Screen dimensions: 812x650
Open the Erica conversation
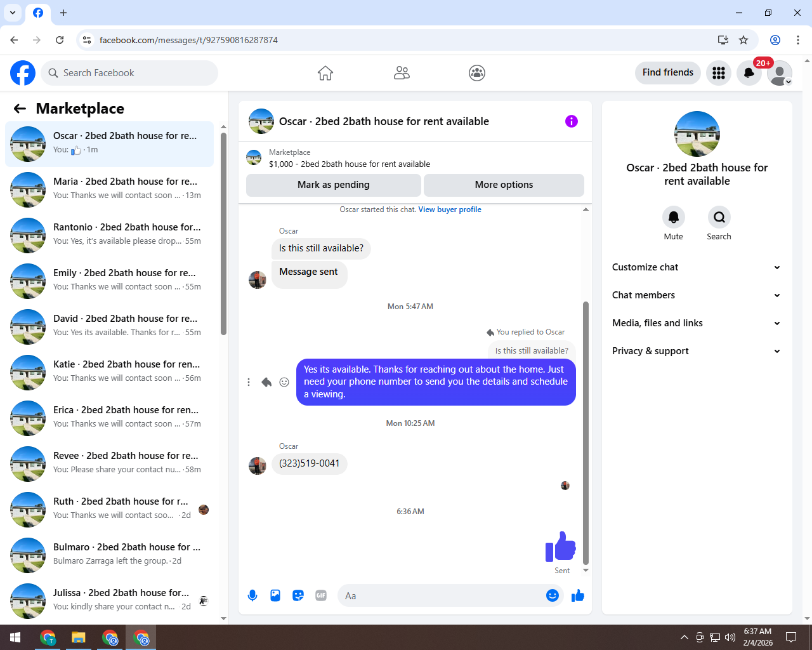pyautogui.click(x=109, y=418)
